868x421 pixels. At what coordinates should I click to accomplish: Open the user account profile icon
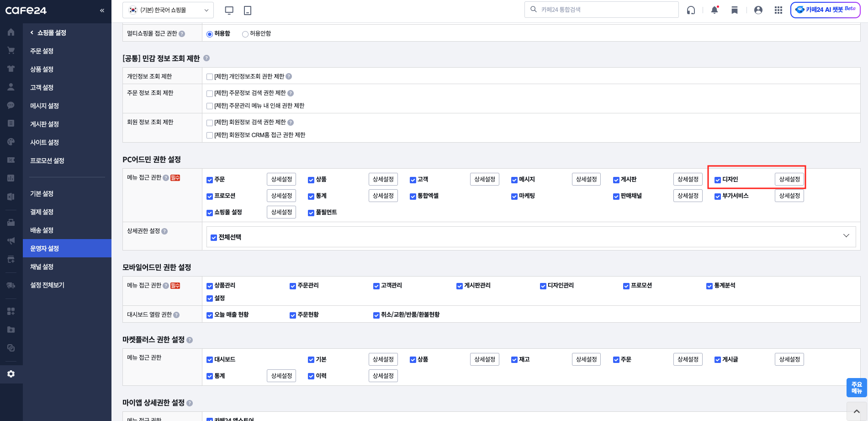coord(758,10)
